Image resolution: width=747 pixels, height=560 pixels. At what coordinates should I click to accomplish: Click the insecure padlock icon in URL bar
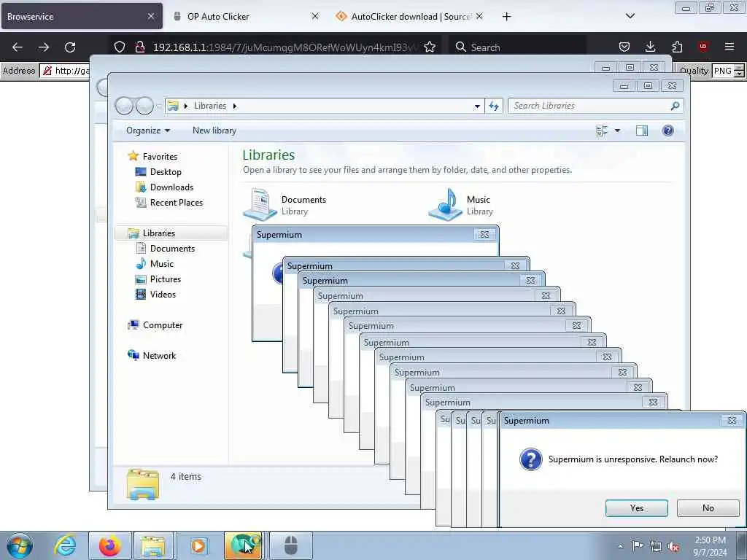tap(139, 47)
